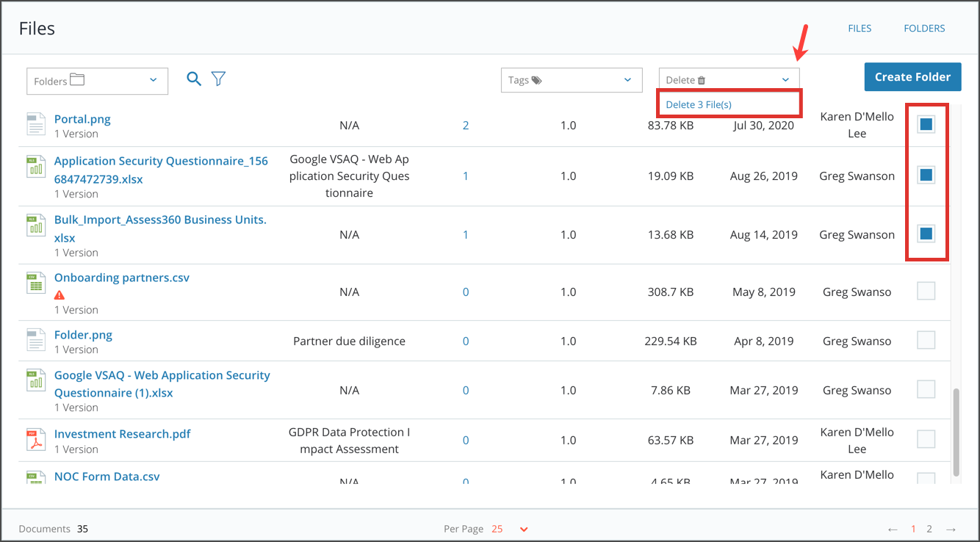The height and width of the screenshot is (542, 980).
Task: Click the Portal.png file type icon
Action: tap(36, 124)
